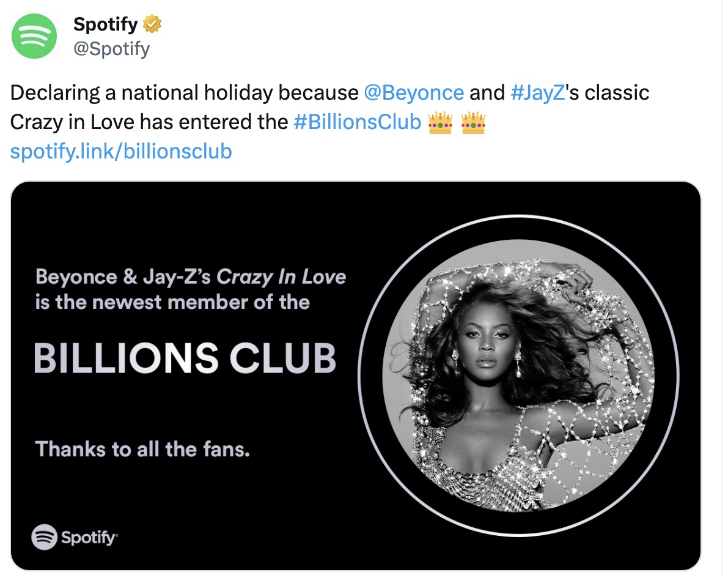Open the Spotify display name profile link
728x575 pixels.
pyautogui.click(x=106, y=25)
